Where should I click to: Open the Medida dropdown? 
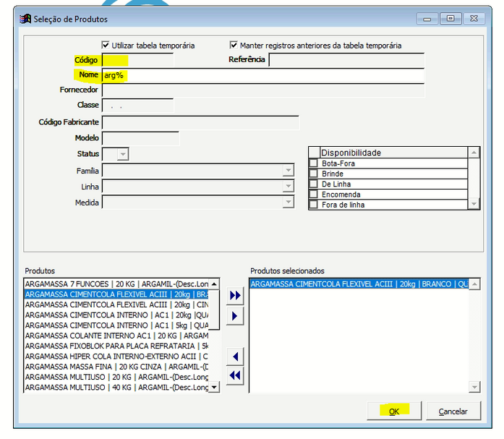pyautogui.click(x=289, y=203)
